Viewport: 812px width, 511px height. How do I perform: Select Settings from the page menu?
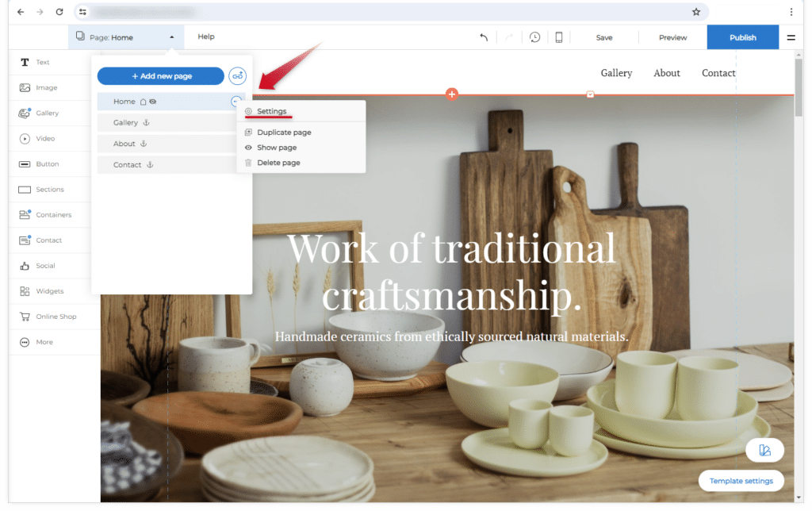tap(271, 111)
